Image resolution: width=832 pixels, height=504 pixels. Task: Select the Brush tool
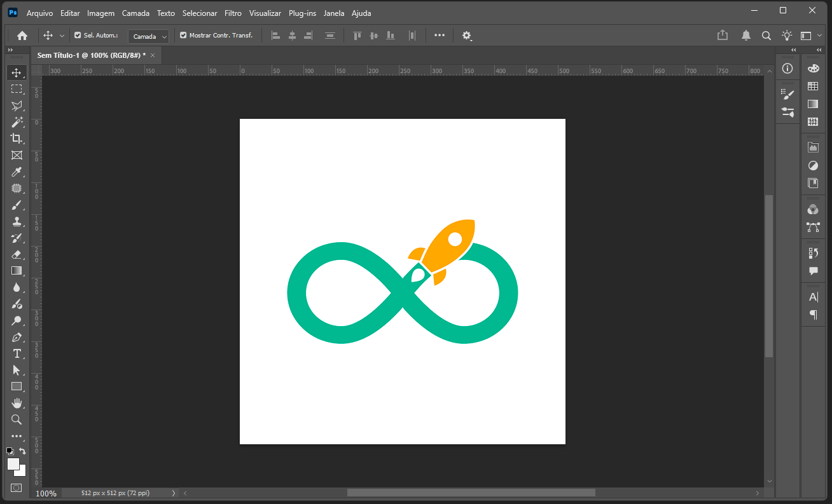[x=17, y=205]
